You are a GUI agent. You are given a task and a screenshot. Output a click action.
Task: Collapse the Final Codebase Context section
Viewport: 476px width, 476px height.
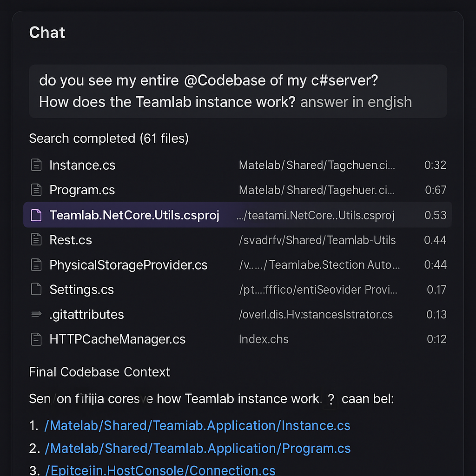pyautogui.click(x=99, y=372)
